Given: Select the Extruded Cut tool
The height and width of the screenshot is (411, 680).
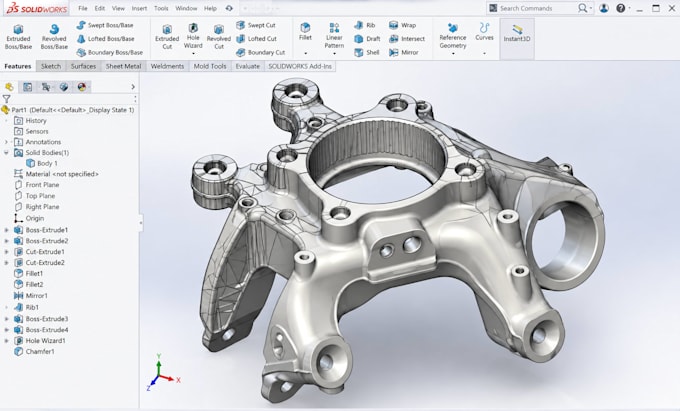Looking at the screenshot, I should [x=167, y=36].
